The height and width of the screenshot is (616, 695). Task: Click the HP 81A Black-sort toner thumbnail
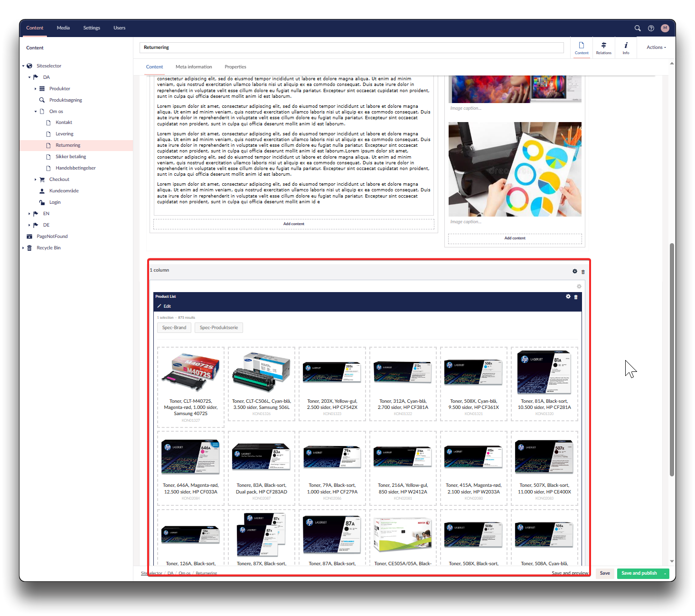(544, 372)
